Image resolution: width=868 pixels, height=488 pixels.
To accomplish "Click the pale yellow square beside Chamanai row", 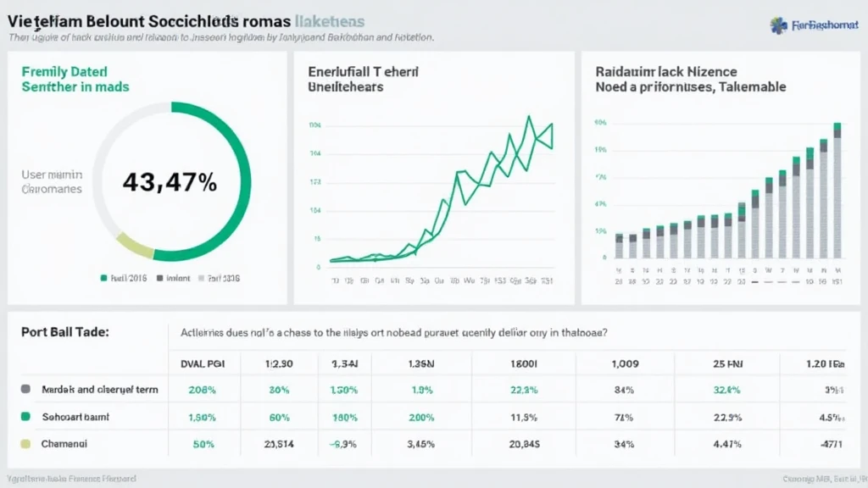I will pyautogui.click(x=25, y=443).
